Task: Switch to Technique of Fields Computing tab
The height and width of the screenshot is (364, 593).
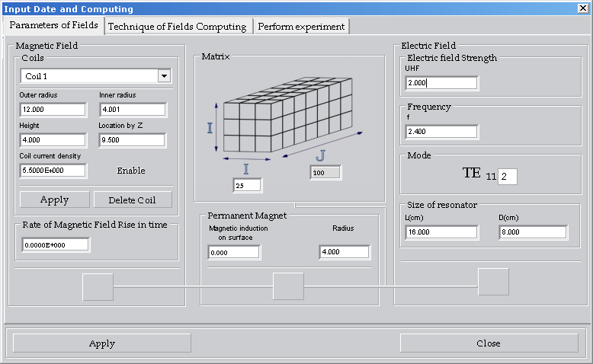Action: pos(177,27)
